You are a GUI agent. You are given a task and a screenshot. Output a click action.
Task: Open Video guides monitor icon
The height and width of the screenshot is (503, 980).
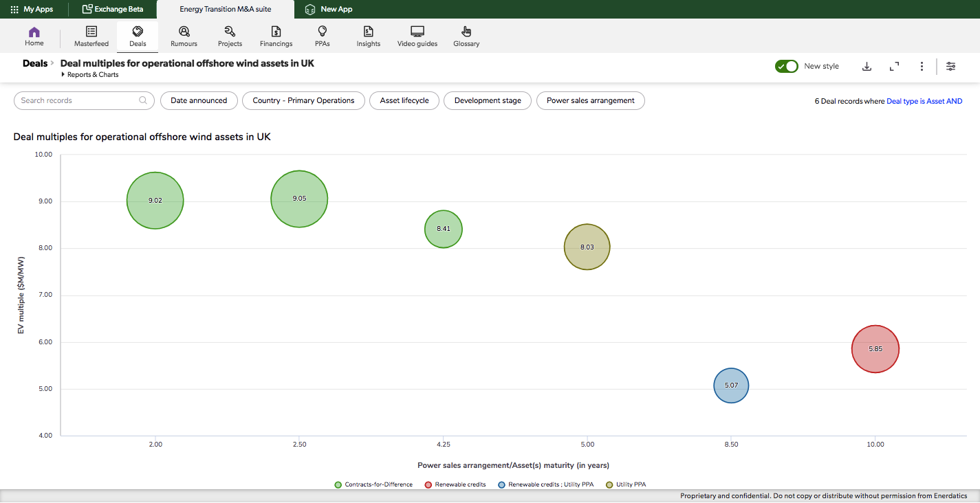(417, 32)
